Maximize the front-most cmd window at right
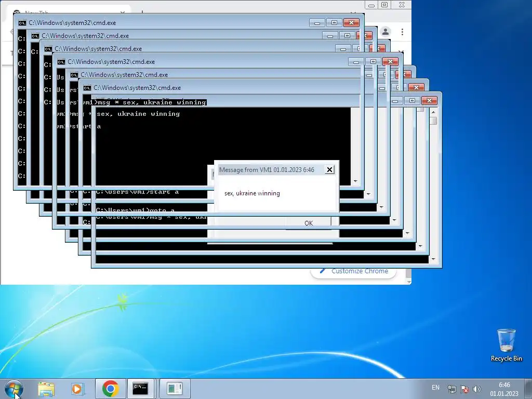 pos(412,100)
